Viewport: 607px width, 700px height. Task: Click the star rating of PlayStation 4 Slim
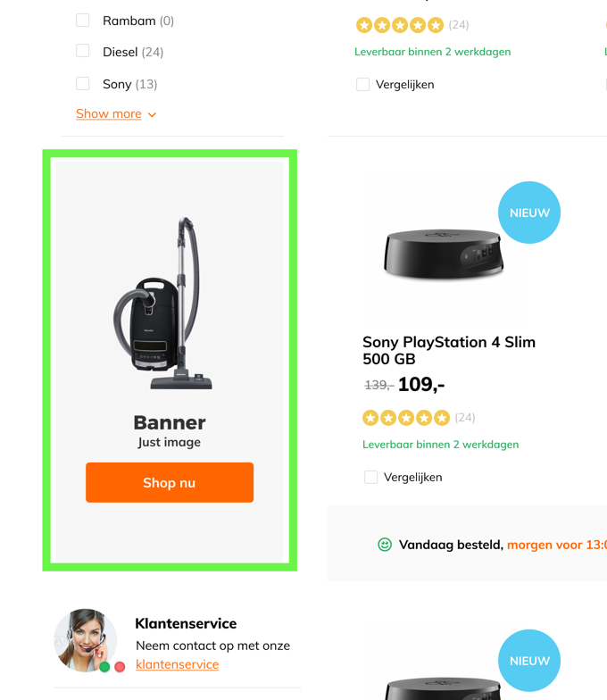point(406,418)
